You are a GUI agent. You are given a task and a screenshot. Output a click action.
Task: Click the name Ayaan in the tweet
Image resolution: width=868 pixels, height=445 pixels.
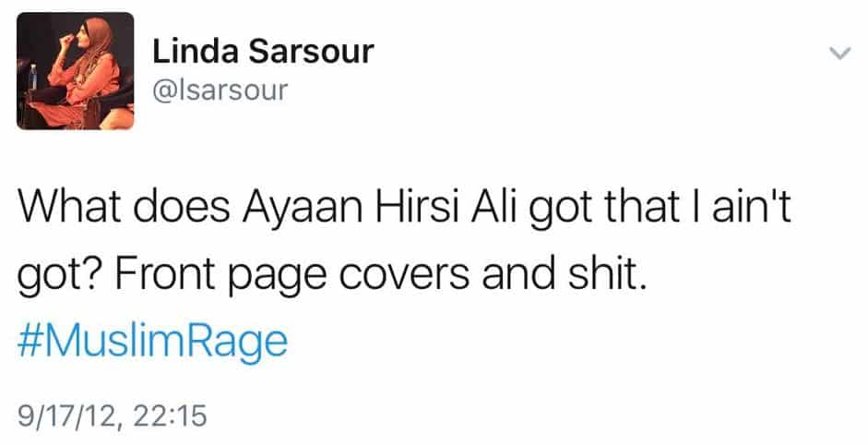pos(303,207)
